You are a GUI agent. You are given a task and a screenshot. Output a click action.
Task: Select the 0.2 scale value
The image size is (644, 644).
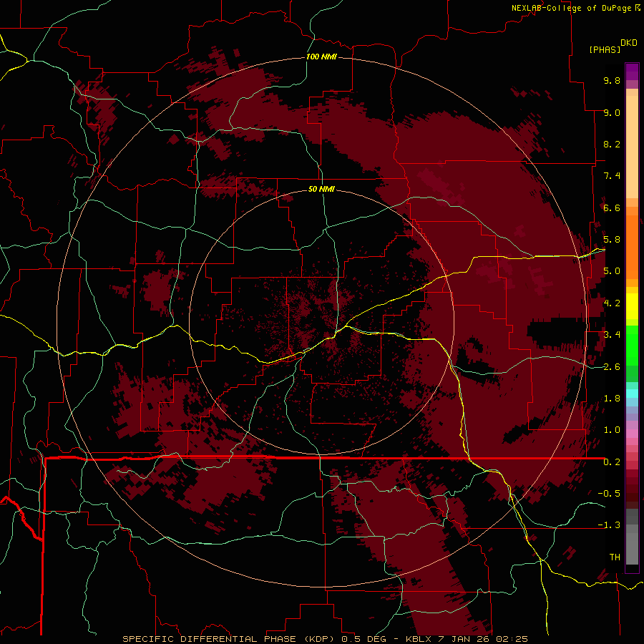(612, 462)
